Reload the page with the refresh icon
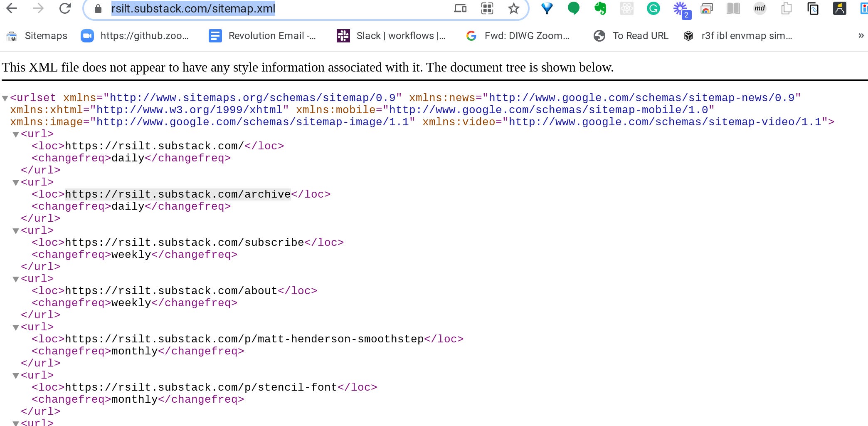868x426 pixels. pos(64,8)
